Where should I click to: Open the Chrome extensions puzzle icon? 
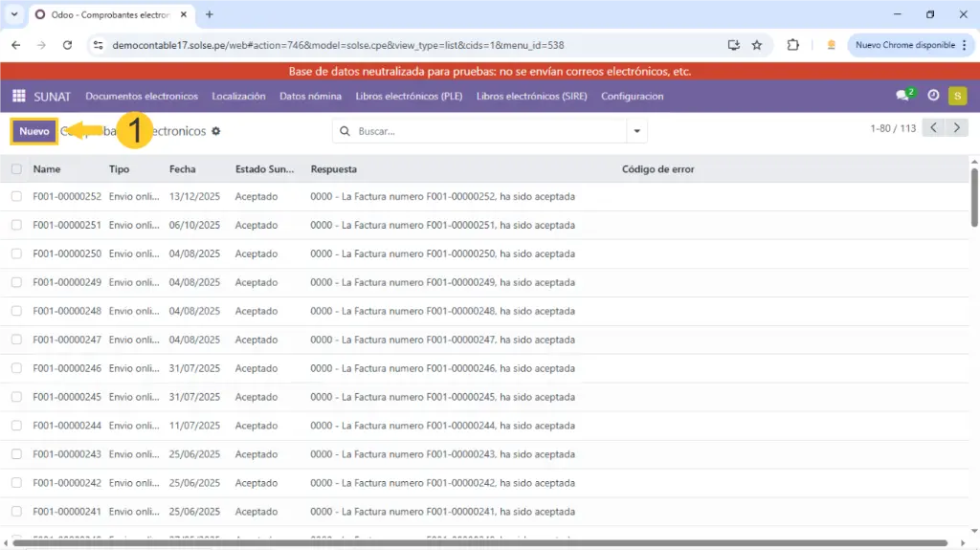tap(792, 45)
